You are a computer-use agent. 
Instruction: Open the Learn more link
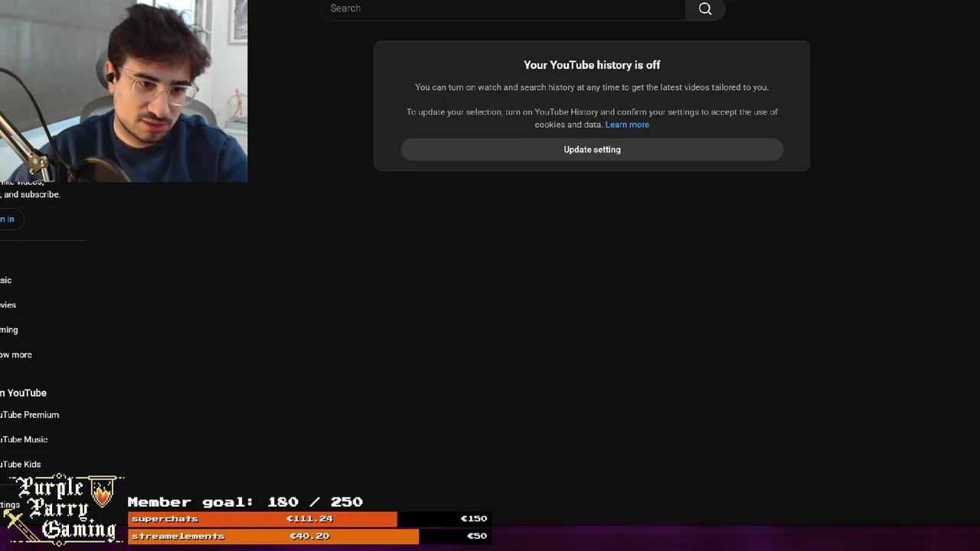point(627,125)
